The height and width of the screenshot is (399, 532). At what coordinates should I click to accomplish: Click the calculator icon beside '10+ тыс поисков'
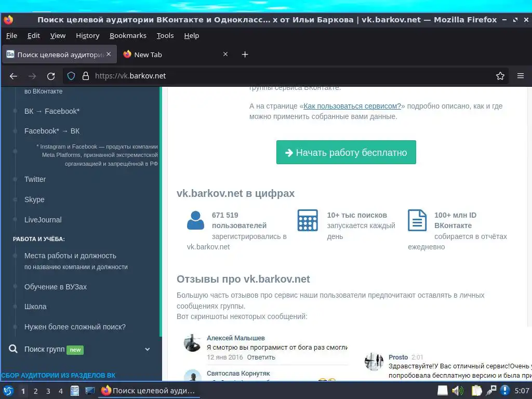(x=308, y=220)
